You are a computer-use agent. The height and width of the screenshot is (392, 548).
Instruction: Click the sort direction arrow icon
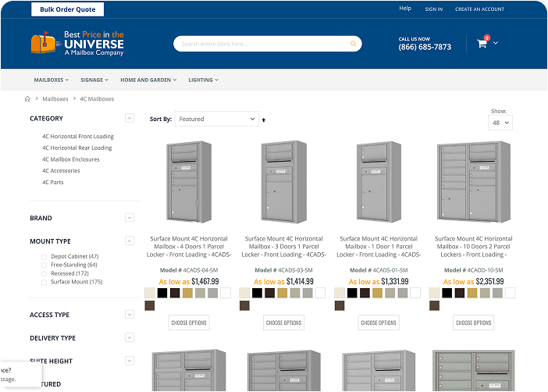[x=263, y=119]
